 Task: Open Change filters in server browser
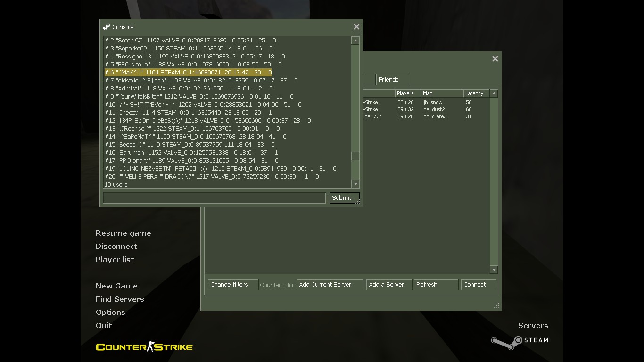point(233,285)
